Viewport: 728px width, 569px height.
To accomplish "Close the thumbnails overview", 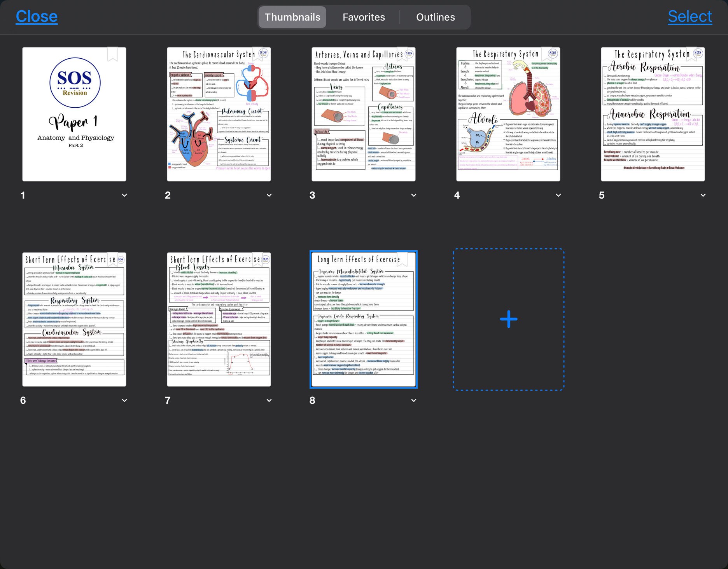I will pyautogui.click(x=37, y=16).
